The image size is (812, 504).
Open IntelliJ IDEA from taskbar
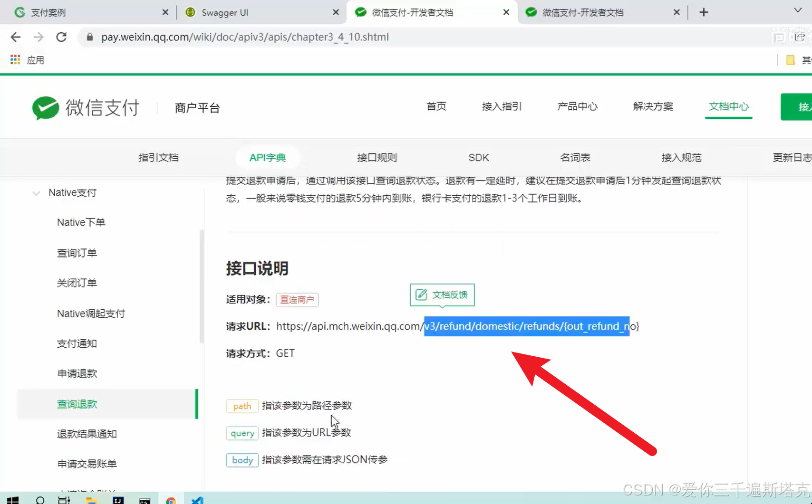(x=118, y=500)
